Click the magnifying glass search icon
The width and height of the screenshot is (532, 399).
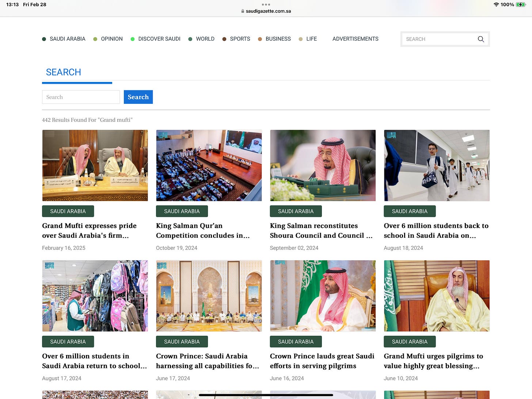tap(481, 39)
